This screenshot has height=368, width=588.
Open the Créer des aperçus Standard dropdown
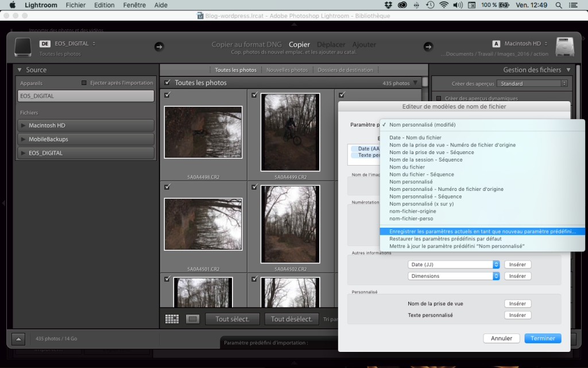[532, 83]
